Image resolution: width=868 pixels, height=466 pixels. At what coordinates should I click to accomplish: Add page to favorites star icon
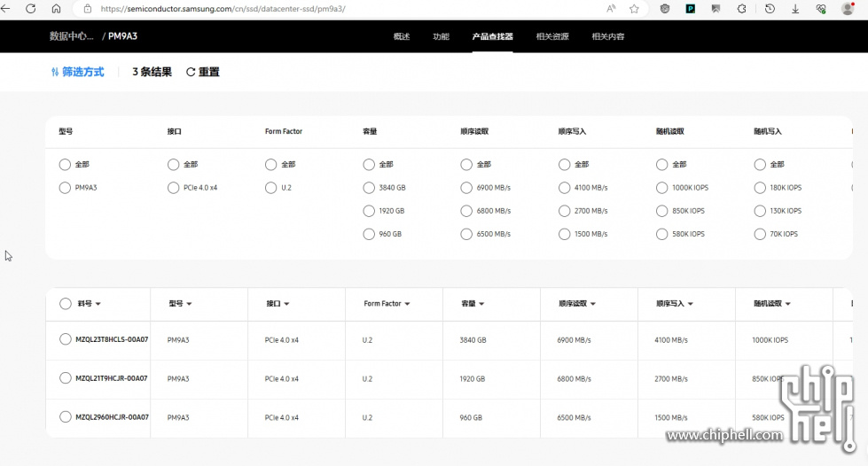click(635, 9)
